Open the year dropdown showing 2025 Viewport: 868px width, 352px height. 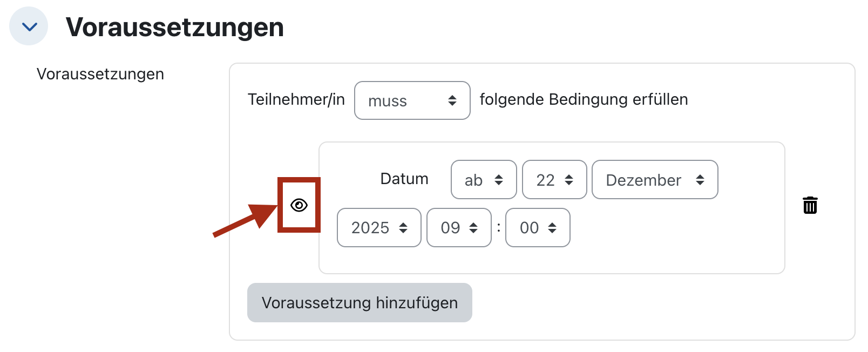379,228
